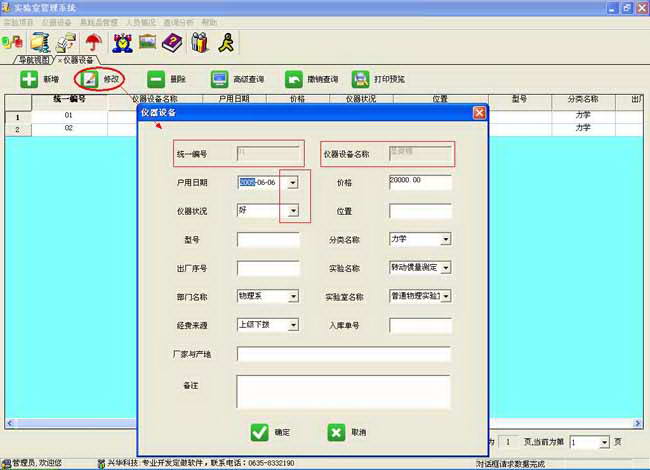The height and width of the screenshot is (470, 650).
Task: Click the green plus 新增 icon
Action: [29, 79]
